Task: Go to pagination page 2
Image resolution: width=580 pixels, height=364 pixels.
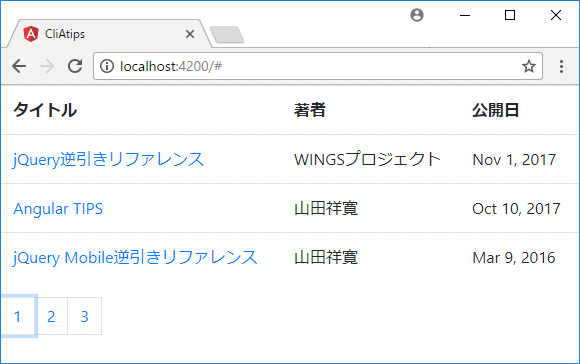Action: pos(51,317)
